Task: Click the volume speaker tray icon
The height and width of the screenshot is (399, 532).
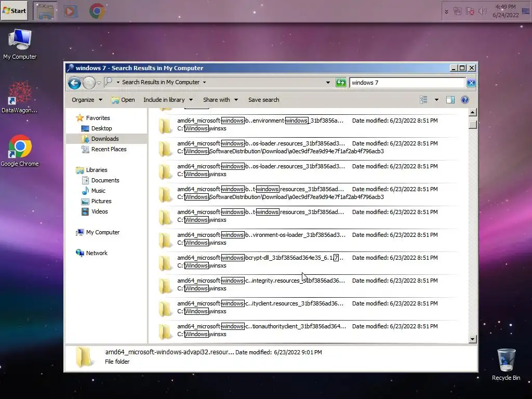Action: 482,11
